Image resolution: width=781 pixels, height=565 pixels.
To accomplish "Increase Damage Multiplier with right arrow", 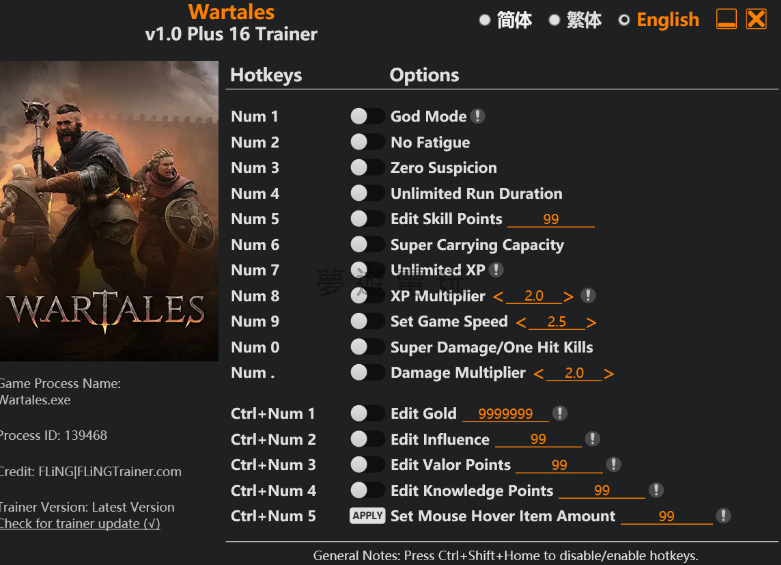I will (x=609, y=373).
